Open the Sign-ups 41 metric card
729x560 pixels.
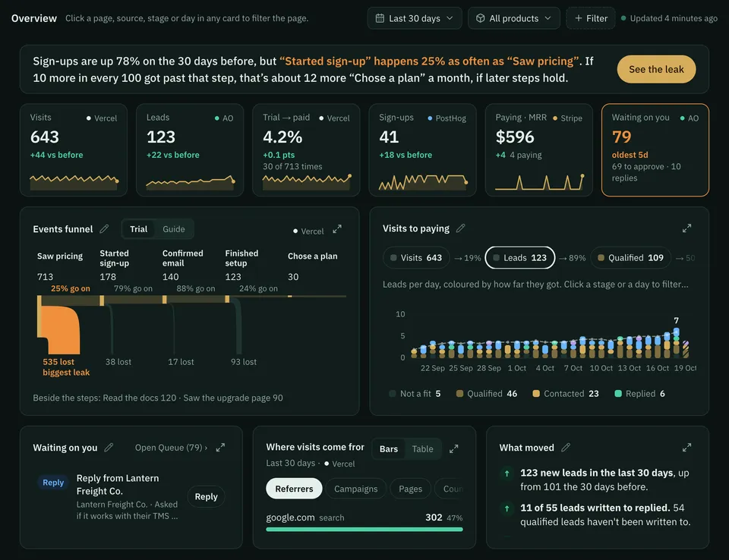[422, 149]
